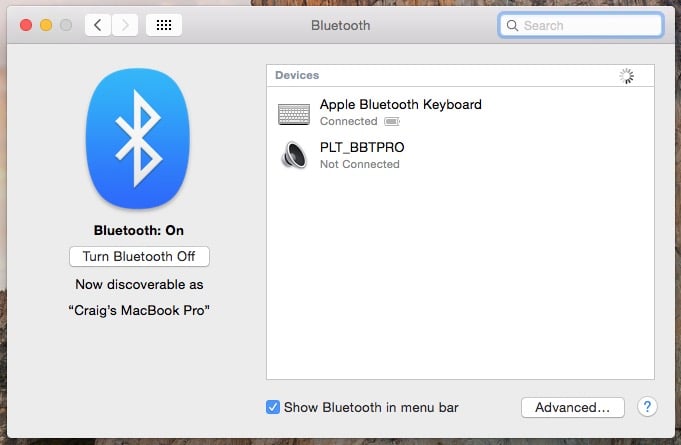Select Apple Bluetooth Keyboard device name
This screenshot has width=681, height=445.
pos(400,105)
